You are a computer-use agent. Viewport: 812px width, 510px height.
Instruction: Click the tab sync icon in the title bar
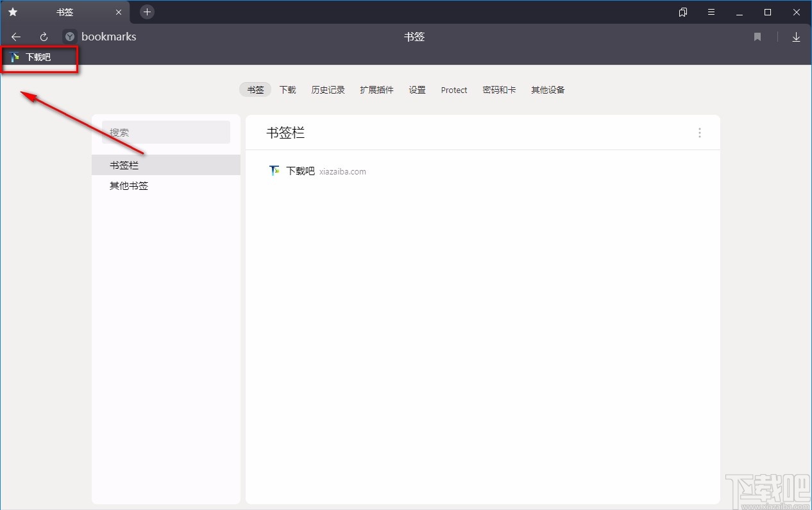pyautogui.click(x=682, y=12)
